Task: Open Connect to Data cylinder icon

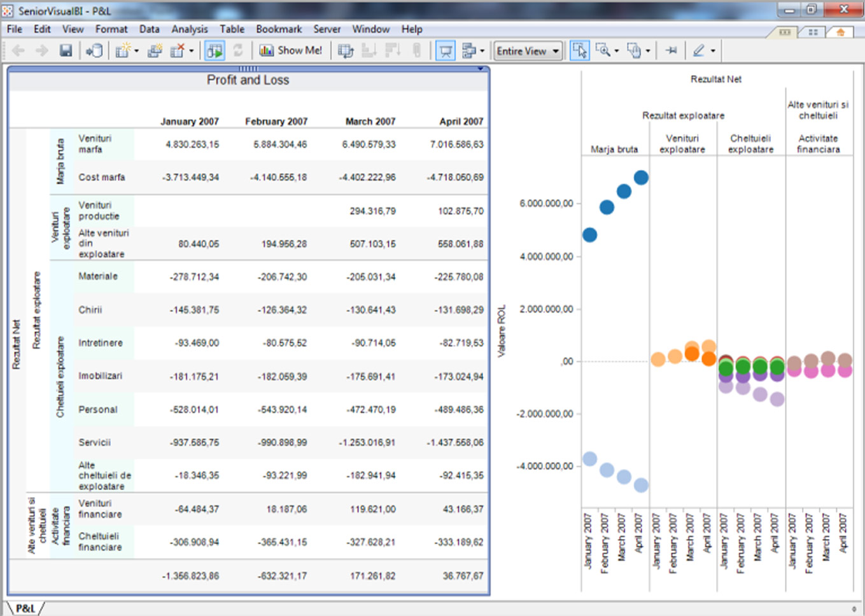Action: pyautogui.click(x=95, y=50)
